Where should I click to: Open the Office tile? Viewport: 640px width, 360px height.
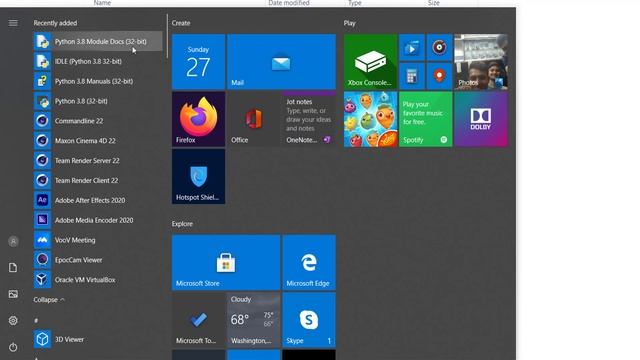(x=254, y=119)
